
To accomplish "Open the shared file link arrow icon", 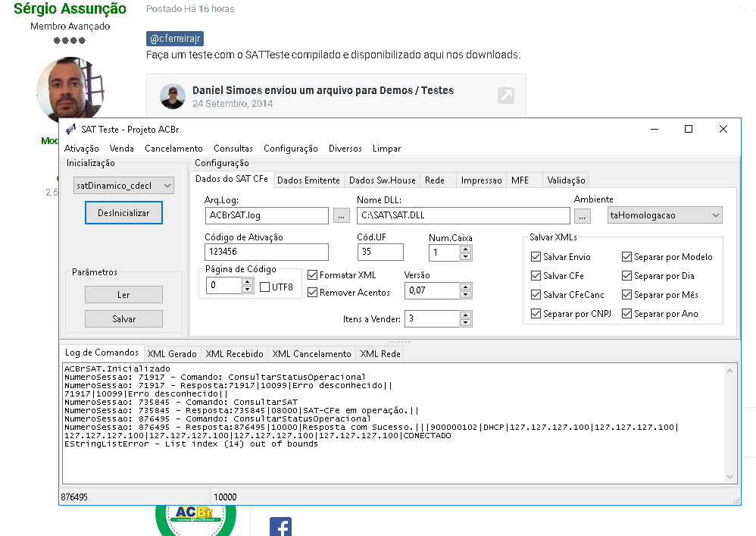I will tap(506, 96).
